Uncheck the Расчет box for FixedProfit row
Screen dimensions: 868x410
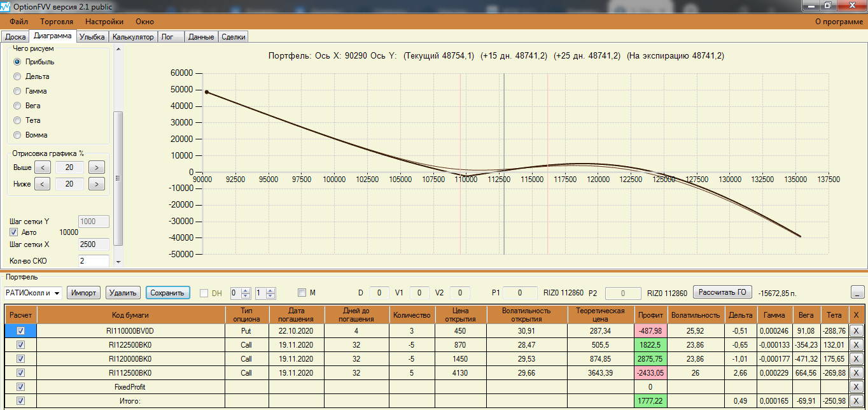point(21,387)
